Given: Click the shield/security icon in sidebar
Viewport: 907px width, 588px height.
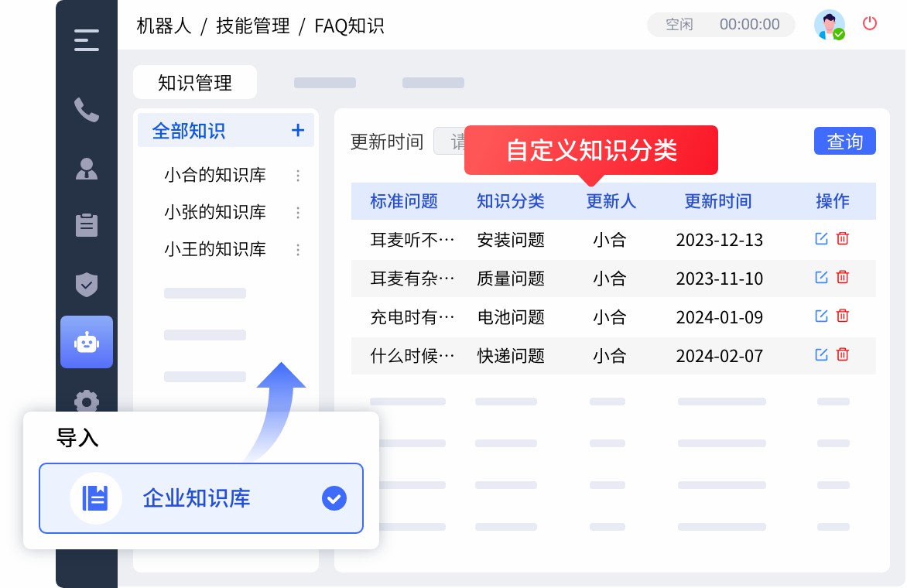Looking at the screenshot, I should 86,284.
